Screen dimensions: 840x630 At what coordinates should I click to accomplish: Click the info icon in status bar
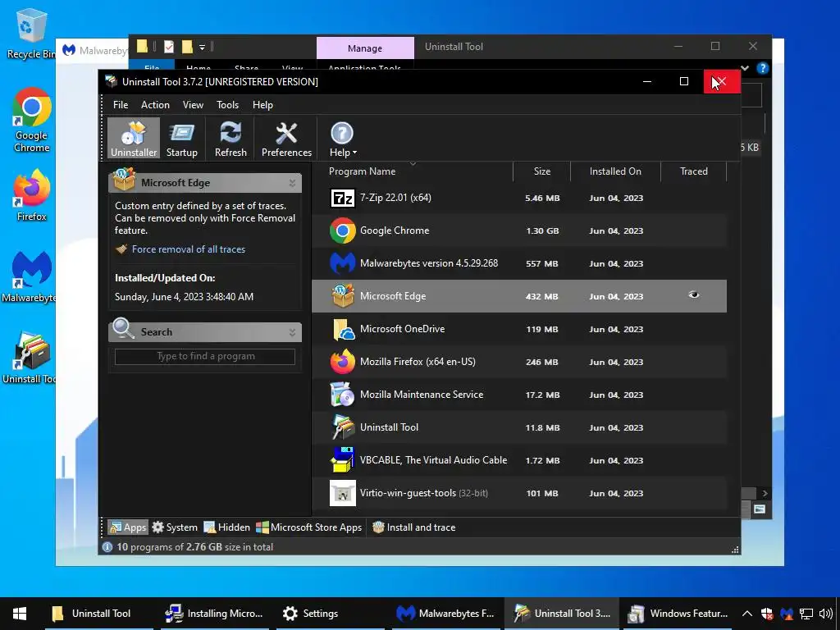107,547
